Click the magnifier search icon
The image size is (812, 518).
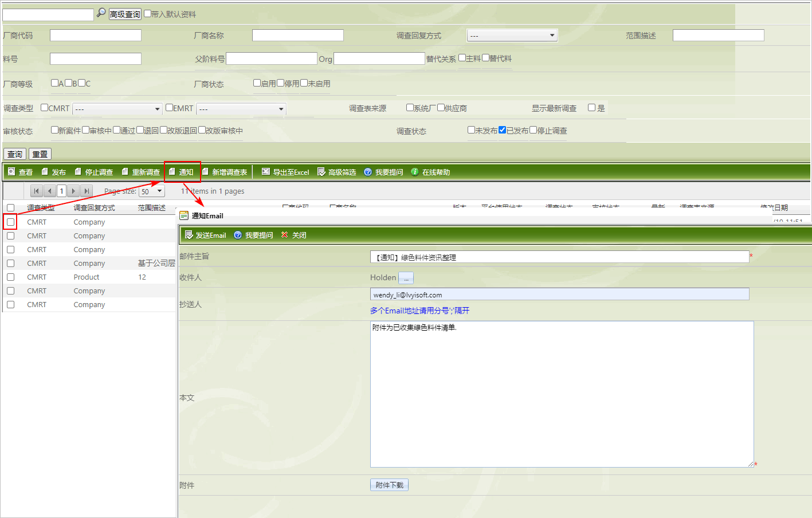[x=101, y=13]
